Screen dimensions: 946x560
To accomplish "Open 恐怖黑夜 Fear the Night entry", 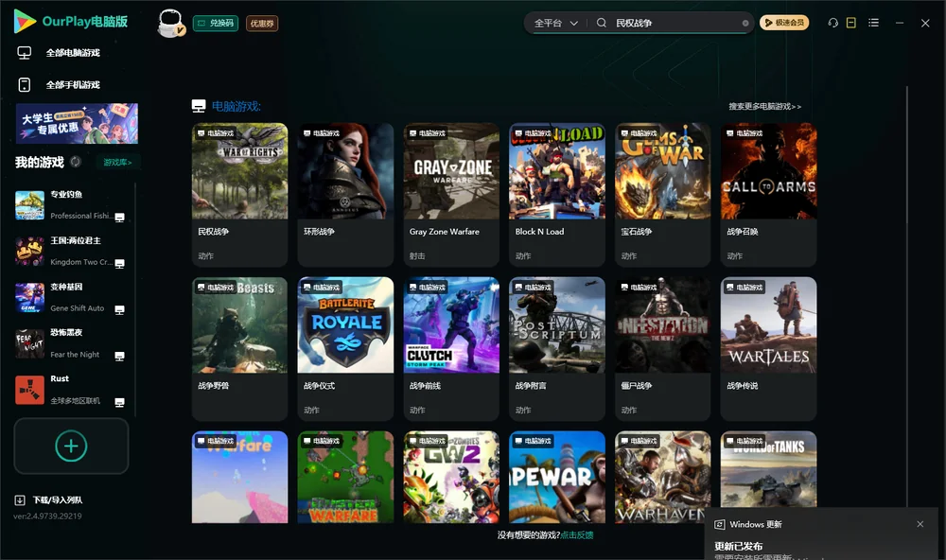I will click(71, 344).
